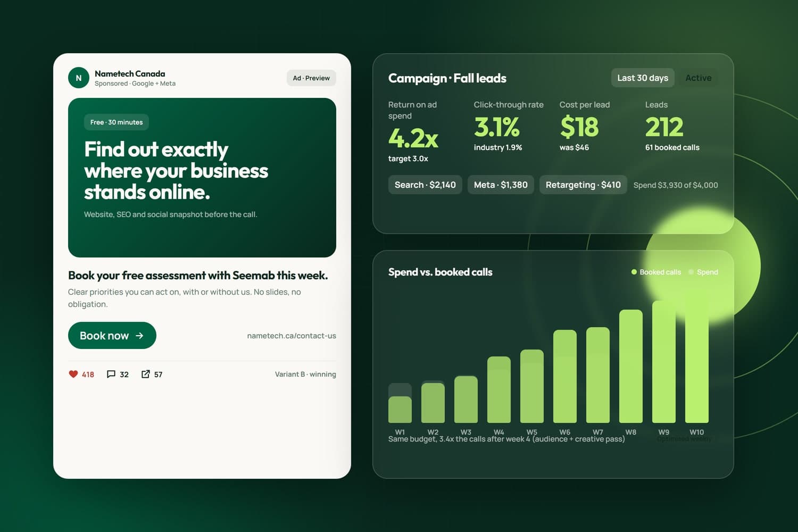Click the 'Clear priorities you can act on' text
The image size is (798, 532).
coord(185,298)
